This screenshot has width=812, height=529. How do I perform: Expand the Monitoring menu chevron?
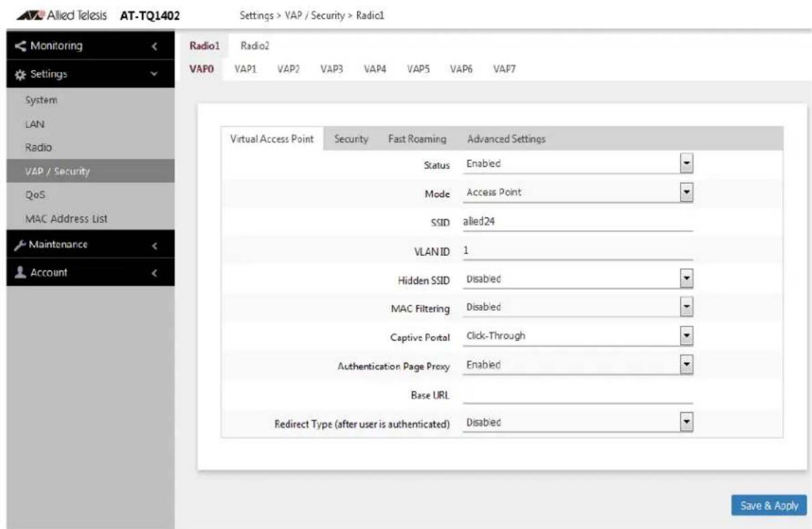[x=155, y=46]
